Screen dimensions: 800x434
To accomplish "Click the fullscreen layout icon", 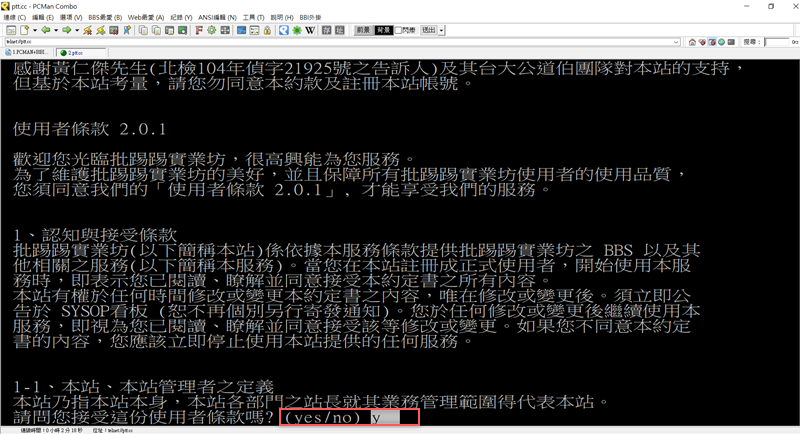I will click(x=225, y=30).
